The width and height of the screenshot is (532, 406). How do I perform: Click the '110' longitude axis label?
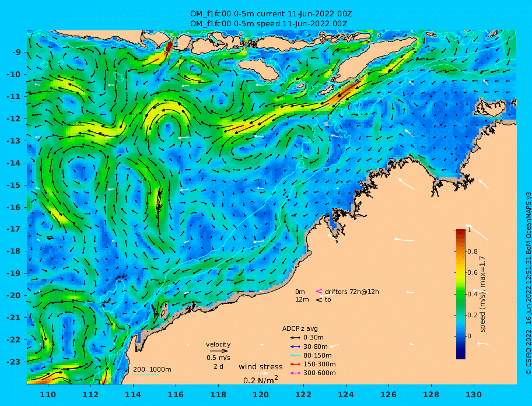click(48, 394)
